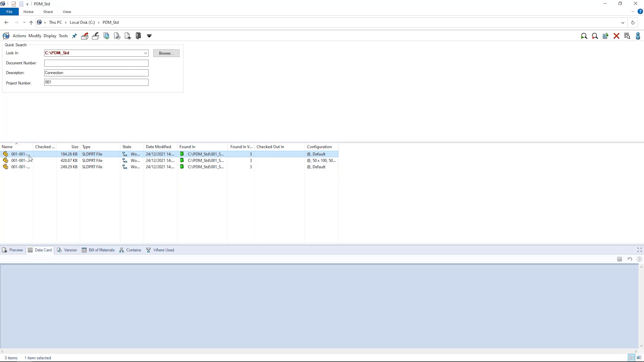Select the Check In tool

pyautogui.click(x=95, y=36)
